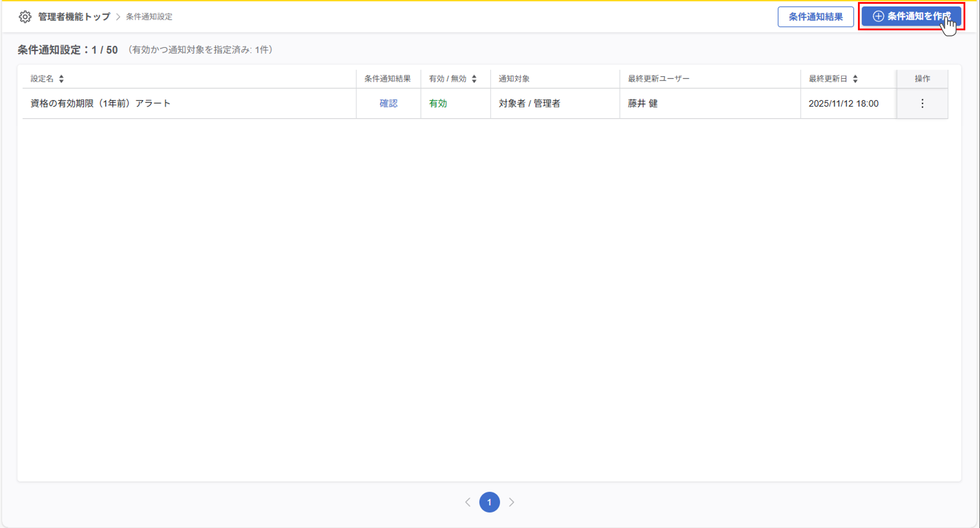Screen dimensions: 980x528
Task: Sort by 最終更新日 column arrows
Action: 855,79
